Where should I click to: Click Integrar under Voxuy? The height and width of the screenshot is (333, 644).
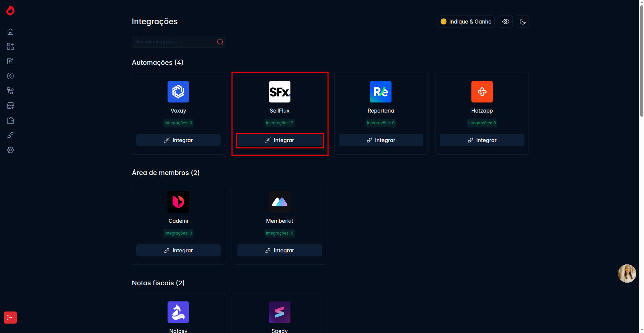pyautogui.click(x=178, y=140)
